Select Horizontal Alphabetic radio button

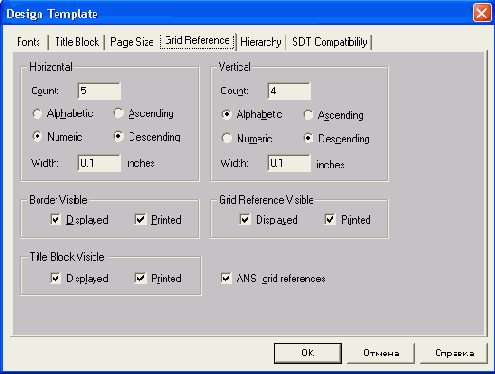(37, 114)
